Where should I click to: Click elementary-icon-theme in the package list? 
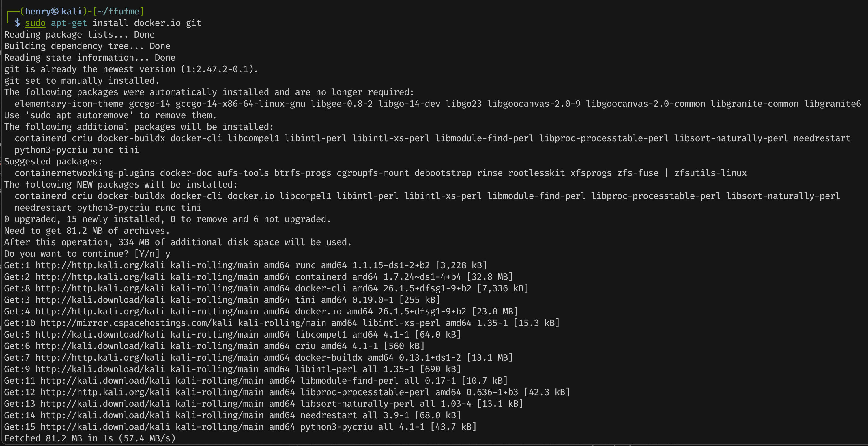(69, 104)
